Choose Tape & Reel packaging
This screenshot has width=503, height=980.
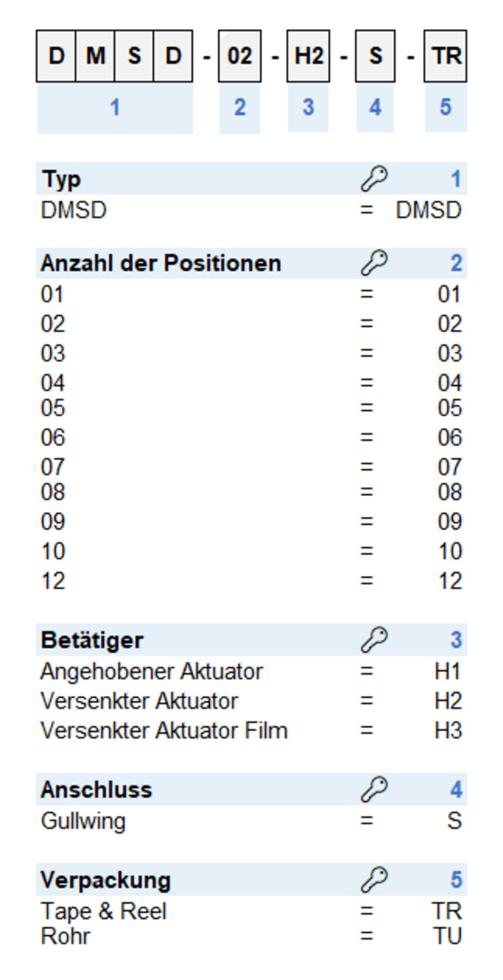251,912
